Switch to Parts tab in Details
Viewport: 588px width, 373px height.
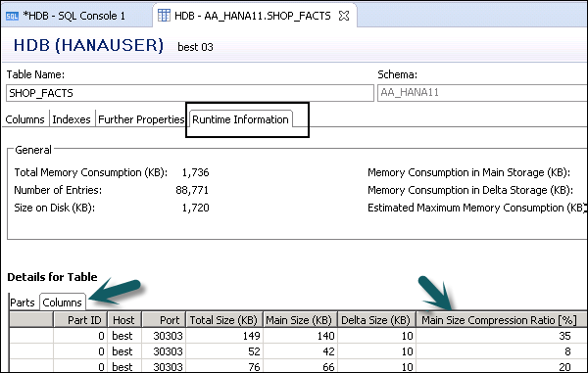(x=23, y=303)
